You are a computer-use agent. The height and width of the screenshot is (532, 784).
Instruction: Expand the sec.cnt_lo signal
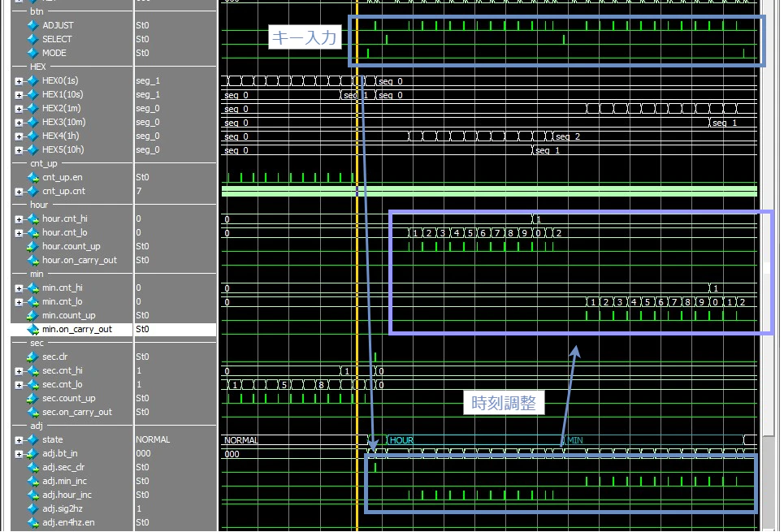(x=19, y=385)
